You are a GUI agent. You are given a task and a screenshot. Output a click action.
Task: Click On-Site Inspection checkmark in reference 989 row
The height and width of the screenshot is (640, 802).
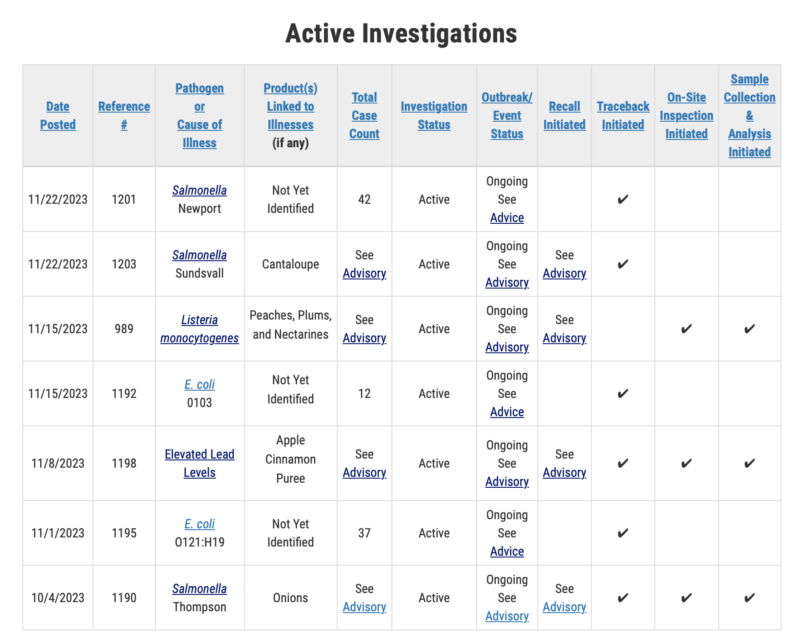[686, 329]
